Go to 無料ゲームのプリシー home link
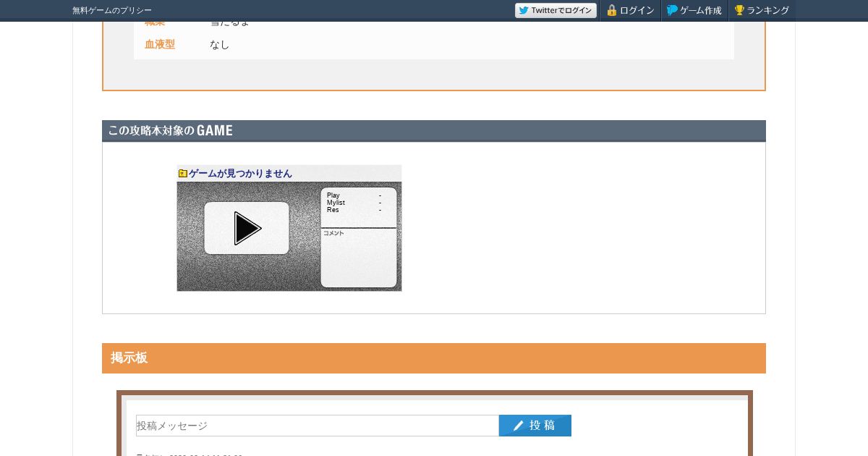The image size is (868, 456). click(112, 10)
